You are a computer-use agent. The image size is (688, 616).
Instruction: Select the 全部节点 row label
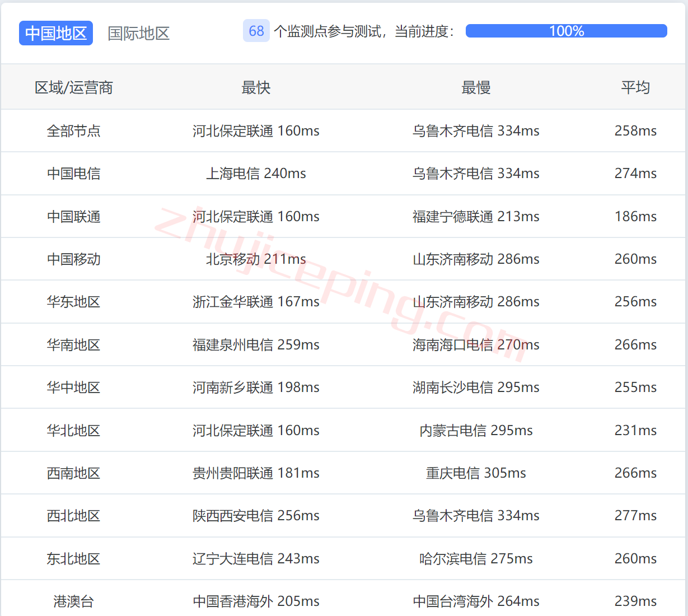74,130
